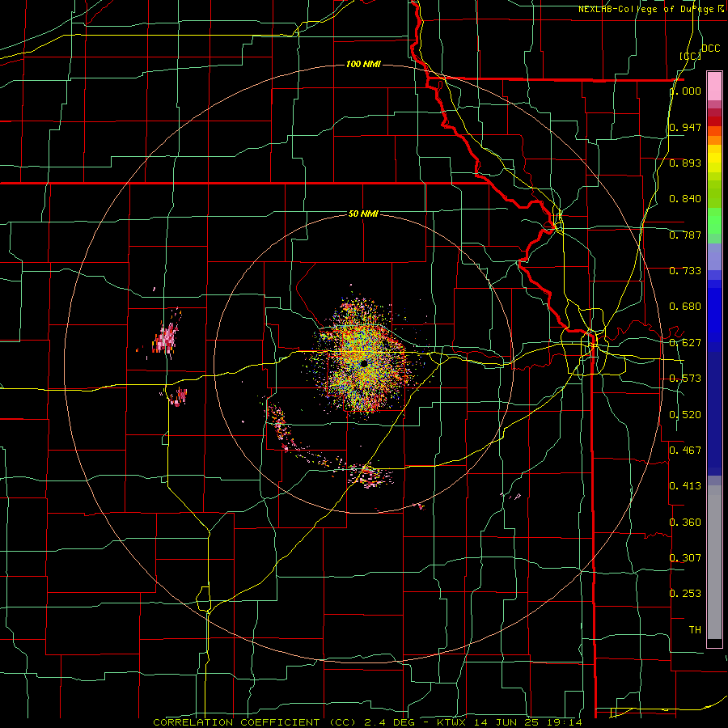Click the black radar site dot at center
The height and width of the screenshot is (728, 728).
[x=364, y=363]
